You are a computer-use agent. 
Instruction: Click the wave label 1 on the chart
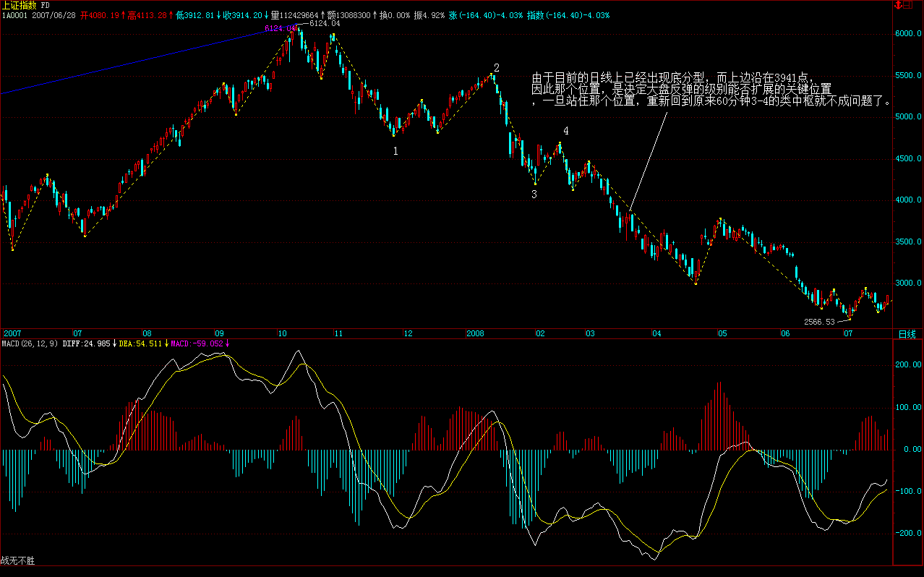coord(395,151)
